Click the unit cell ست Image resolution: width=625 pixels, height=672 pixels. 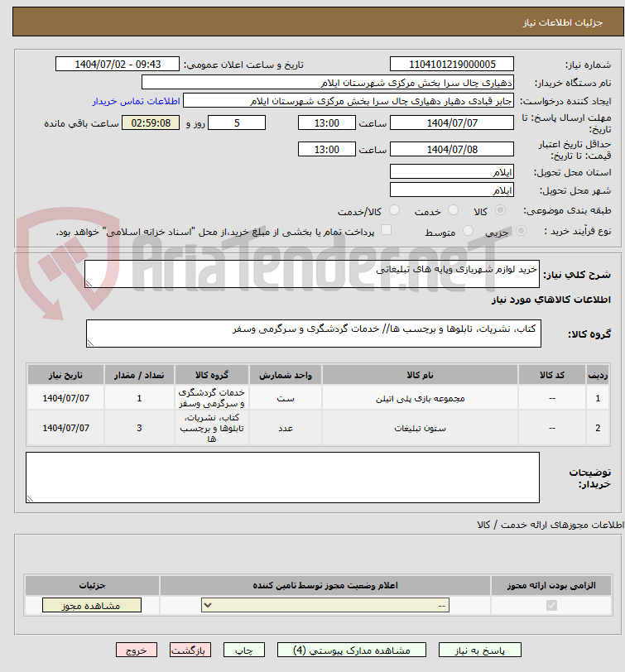(x=286, y=399)
